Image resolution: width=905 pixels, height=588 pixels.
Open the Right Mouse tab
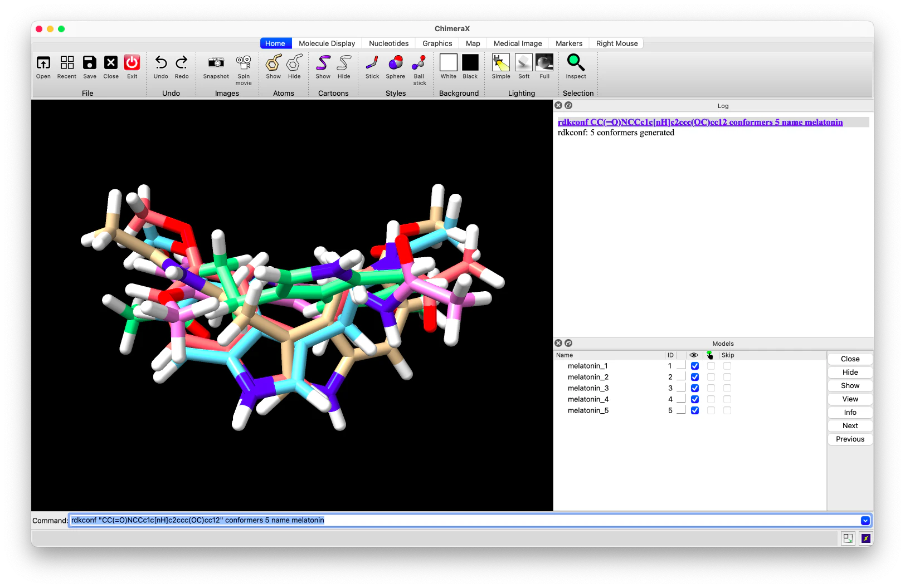click(x=617, y=43)
